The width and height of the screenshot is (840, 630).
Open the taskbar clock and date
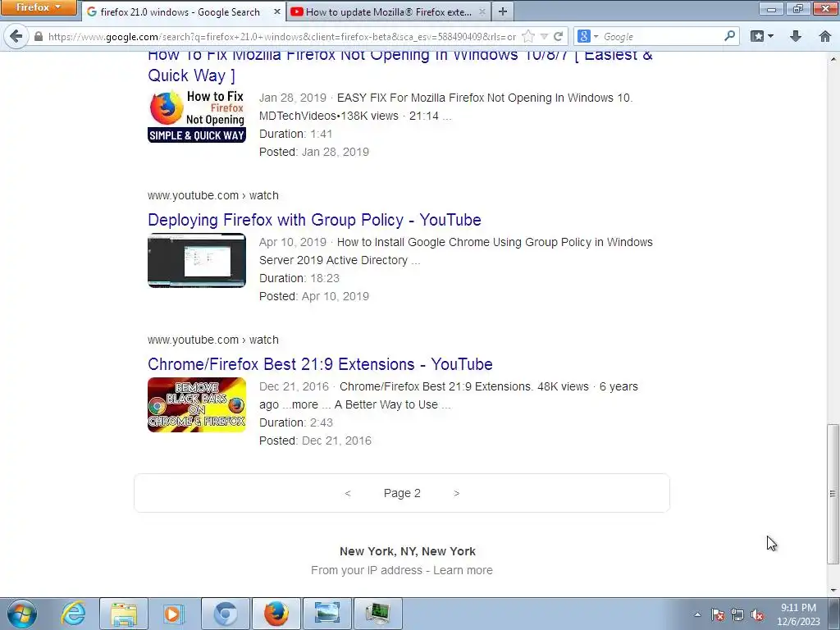click(x=798, y=614)
